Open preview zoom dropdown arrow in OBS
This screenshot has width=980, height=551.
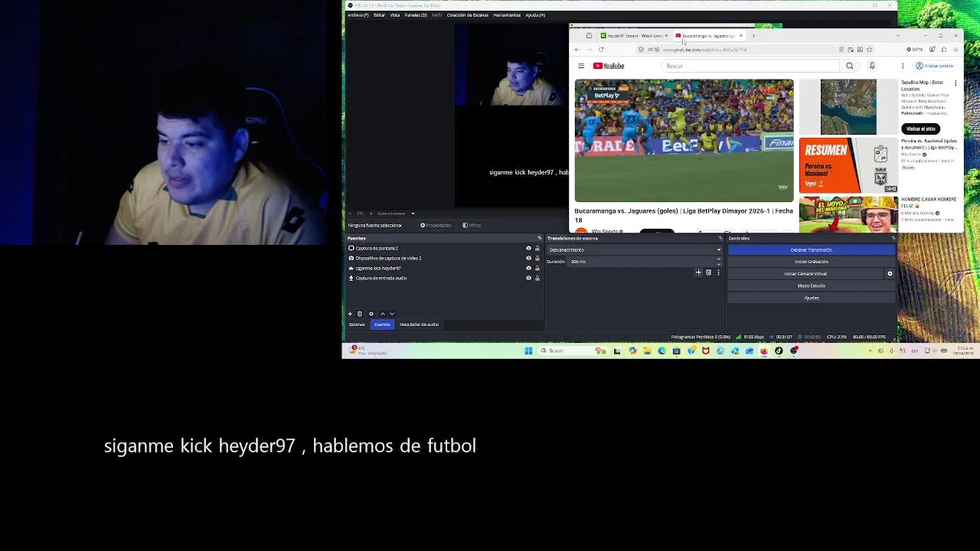pos(413,214)
